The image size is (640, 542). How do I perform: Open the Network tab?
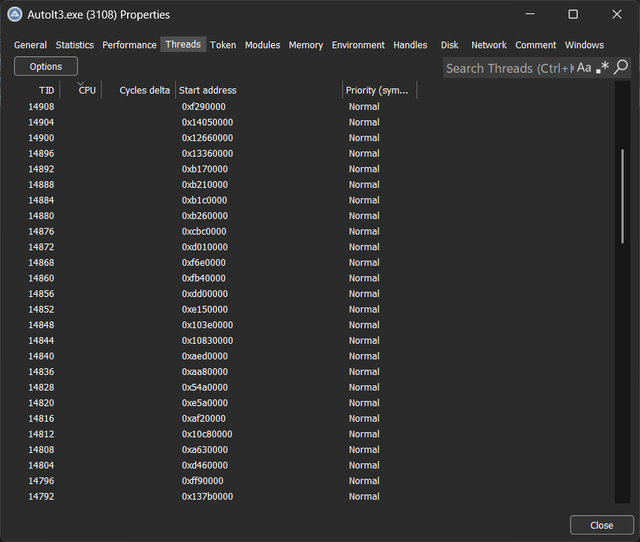[x=489, y=45]
